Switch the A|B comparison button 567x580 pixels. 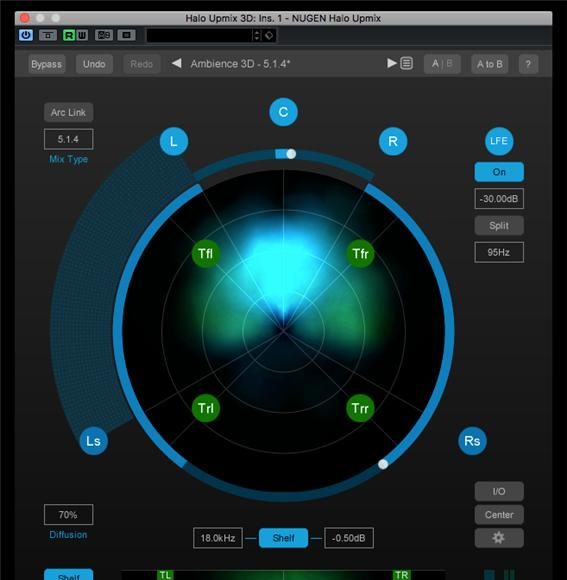pyautogui.click(x=442, y=64)
